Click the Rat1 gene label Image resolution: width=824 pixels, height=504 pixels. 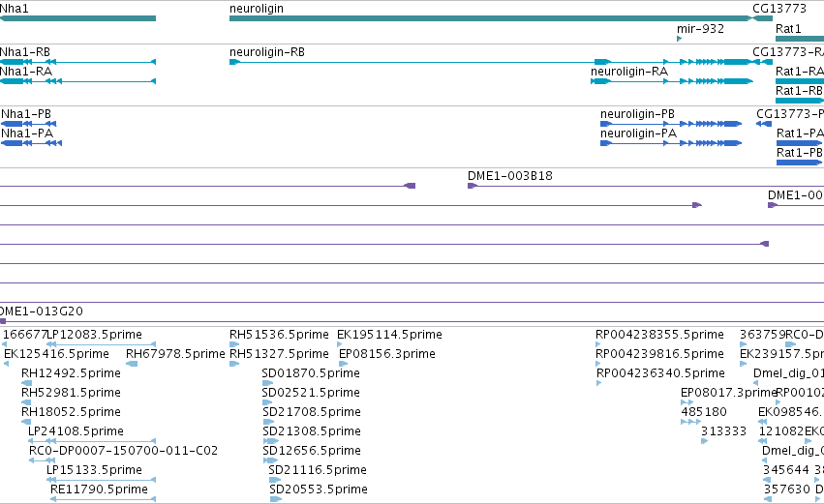coord(788,29)
